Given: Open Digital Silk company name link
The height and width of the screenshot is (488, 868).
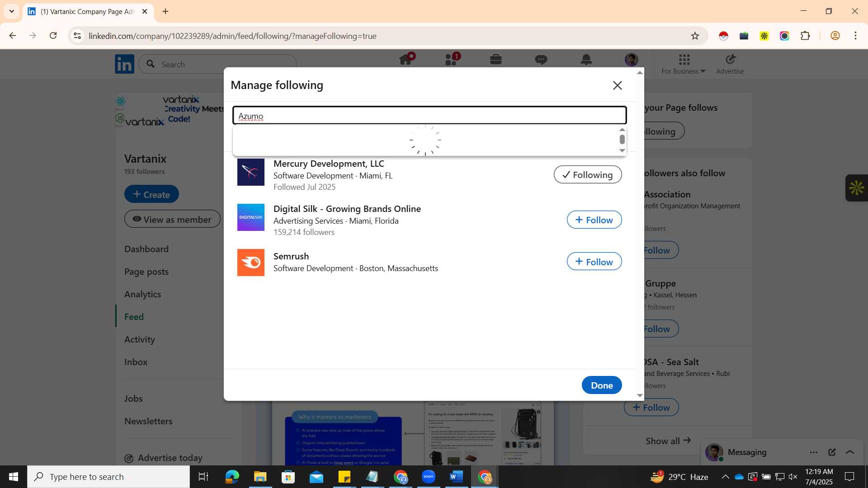Looking at the screenshot, I should [347, 209].
